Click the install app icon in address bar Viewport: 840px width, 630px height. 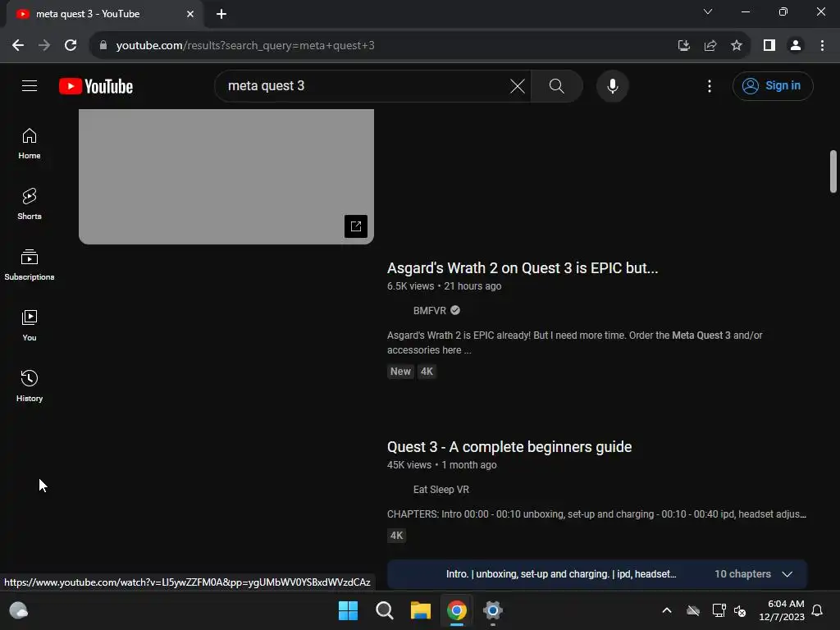tap(683, 45)
